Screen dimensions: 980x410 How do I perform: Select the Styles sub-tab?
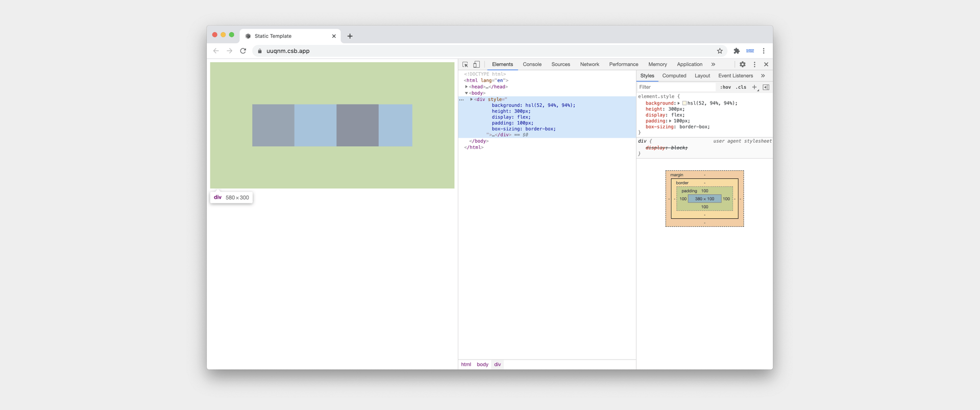tap(647, 75)
